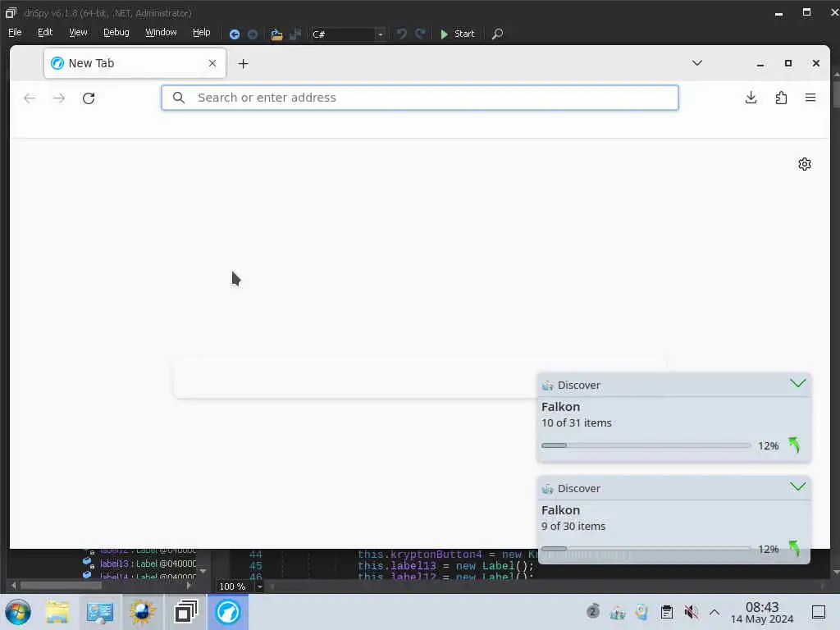Open file manager folder taskbar icon
Viewport: 840px width, 630px height.
pos(57,612)
